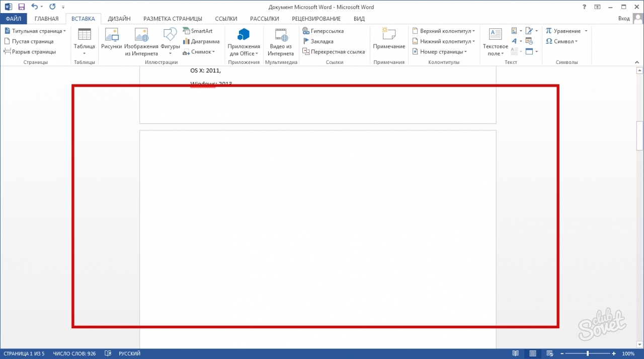
Task: Insert a table using Таблица icon
Action: [84, 41]
